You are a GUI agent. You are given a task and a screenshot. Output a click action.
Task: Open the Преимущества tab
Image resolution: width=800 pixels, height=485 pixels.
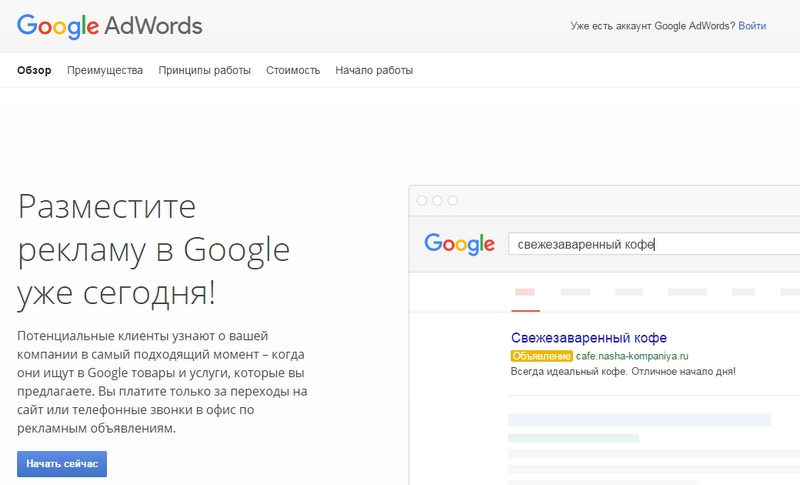105,70
